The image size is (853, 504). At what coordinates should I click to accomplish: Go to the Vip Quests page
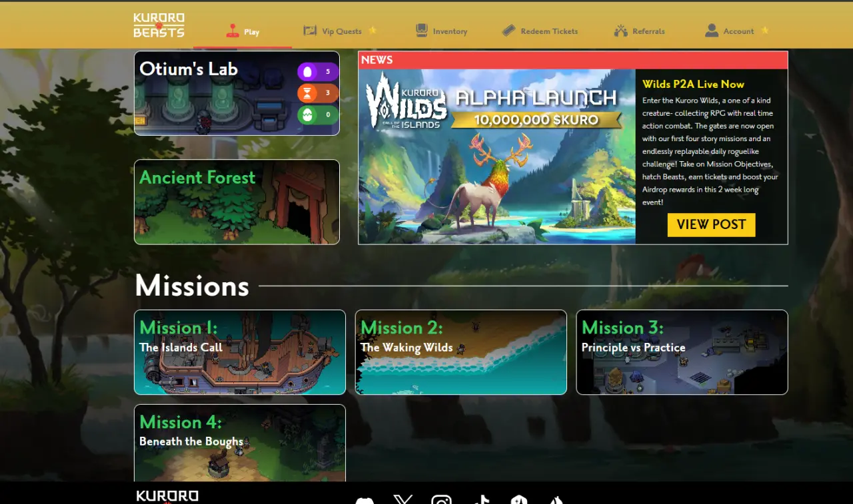click(341, 31)
